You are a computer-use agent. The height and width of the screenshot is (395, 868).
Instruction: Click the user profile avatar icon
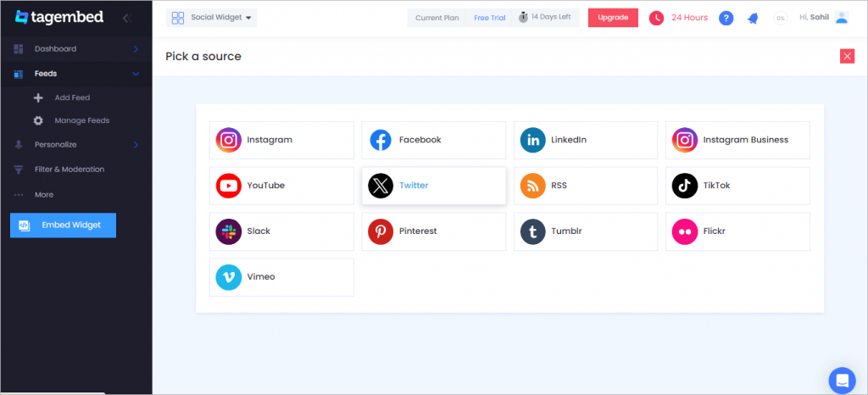click(x=842, y=18)
